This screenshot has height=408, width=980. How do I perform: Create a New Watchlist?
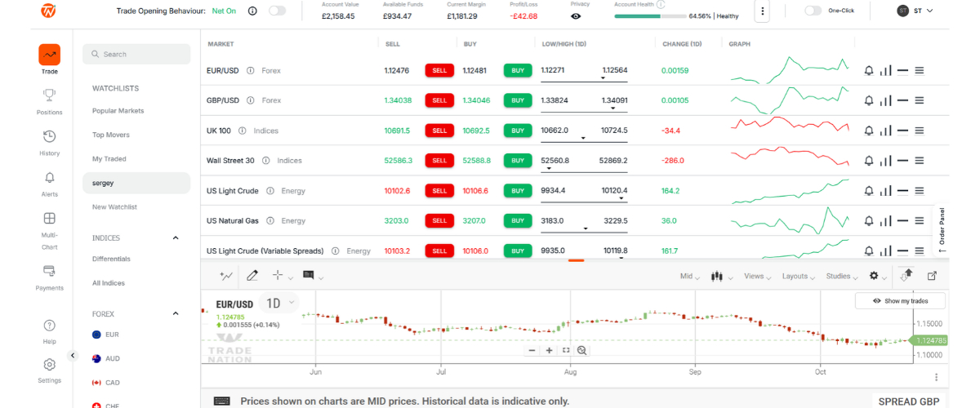click(x=114, y=207)
